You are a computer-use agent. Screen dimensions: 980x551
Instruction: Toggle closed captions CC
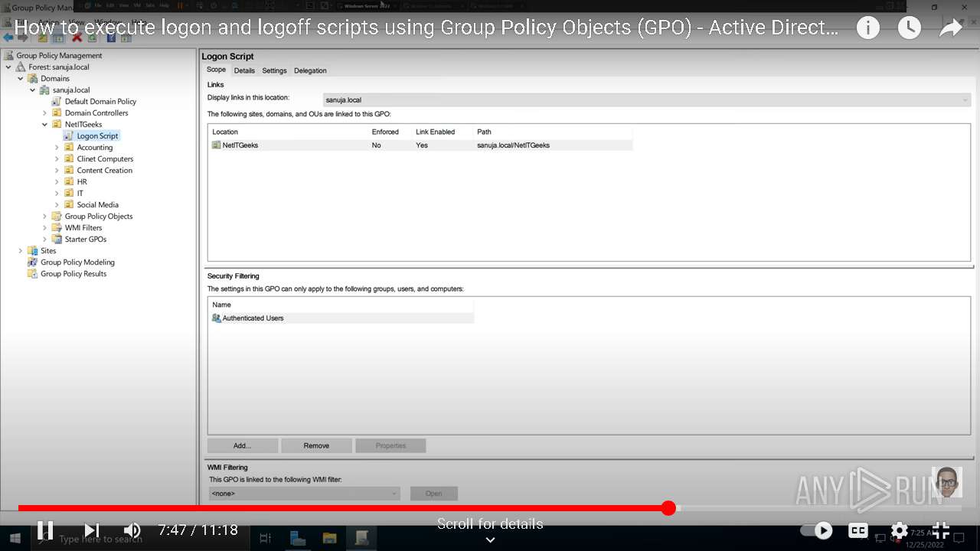tap(858, 530)
